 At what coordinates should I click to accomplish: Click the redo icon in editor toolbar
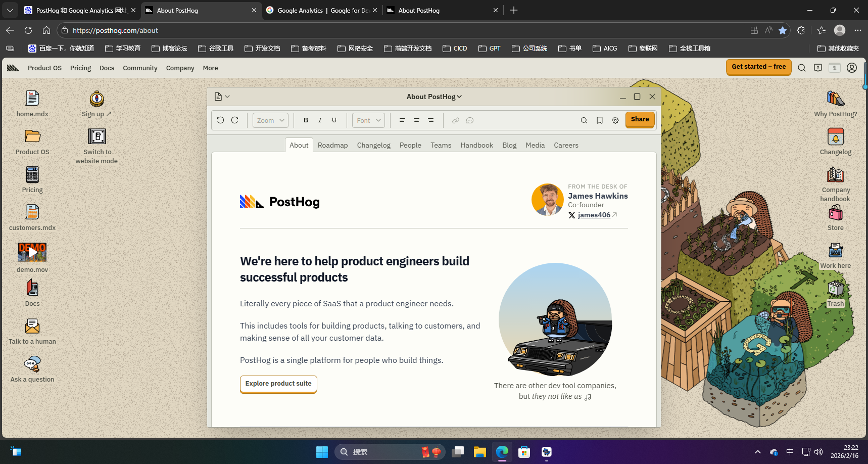(234, 120)
